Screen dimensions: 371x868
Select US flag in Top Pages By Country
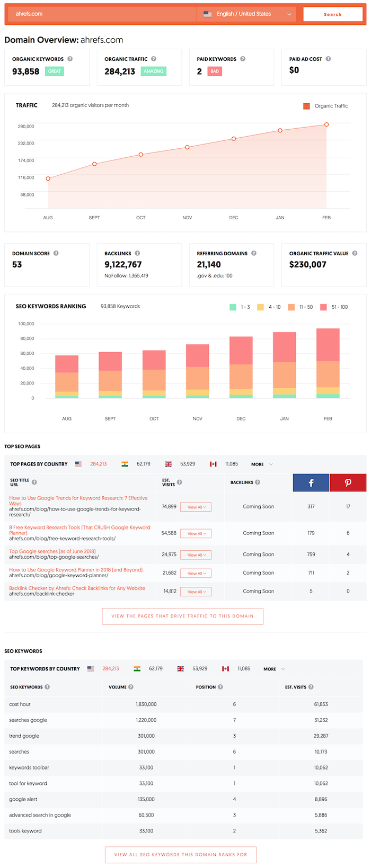tap(78, 464)
